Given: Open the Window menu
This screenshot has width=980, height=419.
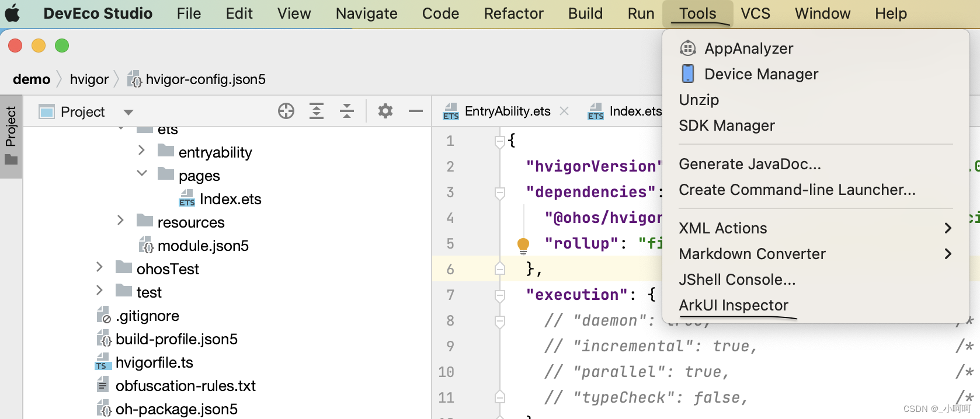Looking at the screenshot, I should [x=822, y=13].
